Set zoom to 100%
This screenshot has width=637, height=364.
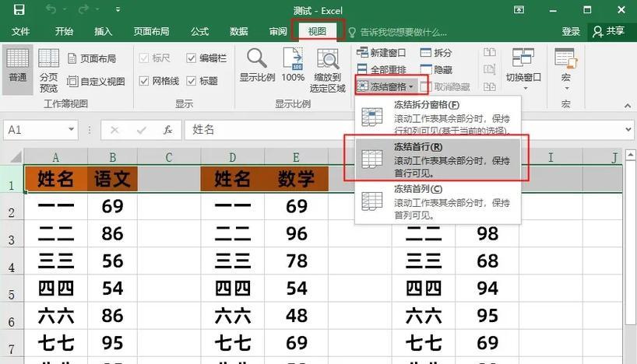[293, 65]
